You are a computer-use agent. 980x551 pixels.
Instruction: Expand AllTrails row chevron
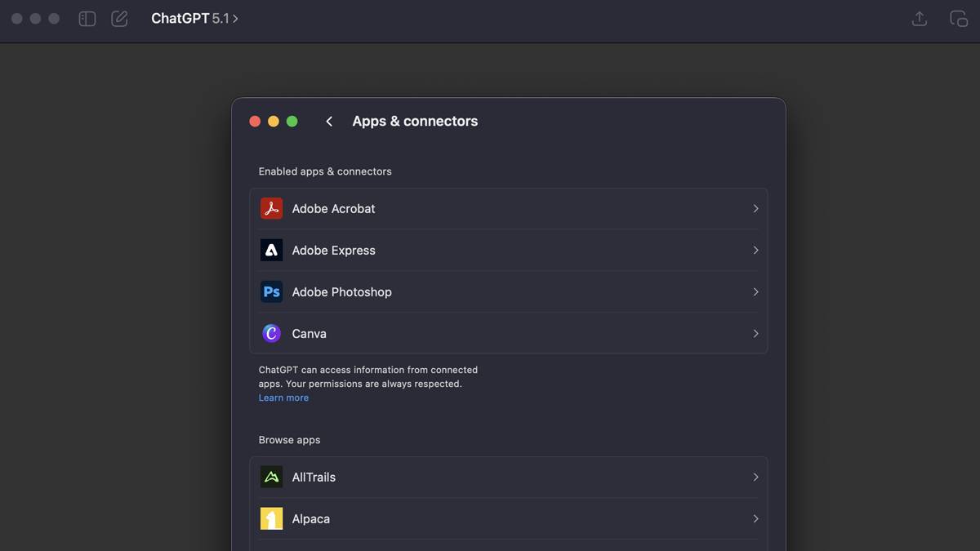tap(755, 478)
